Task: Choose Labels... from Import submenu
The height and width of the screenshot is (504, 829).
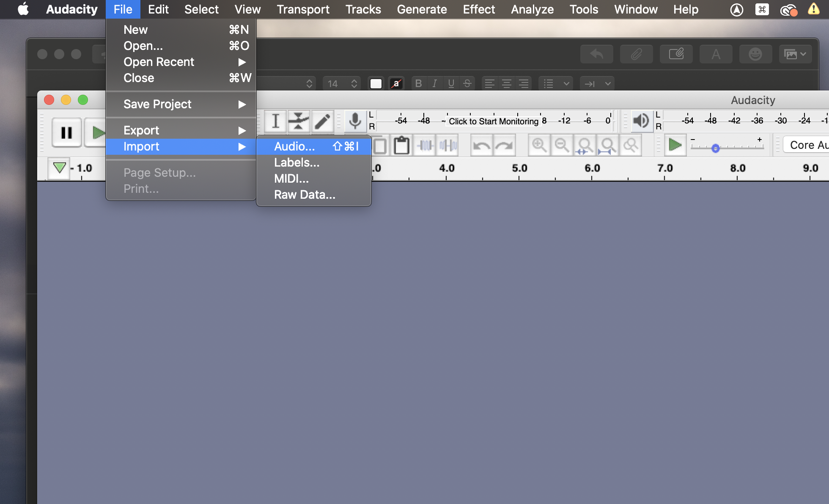Action: click(314, 162)
